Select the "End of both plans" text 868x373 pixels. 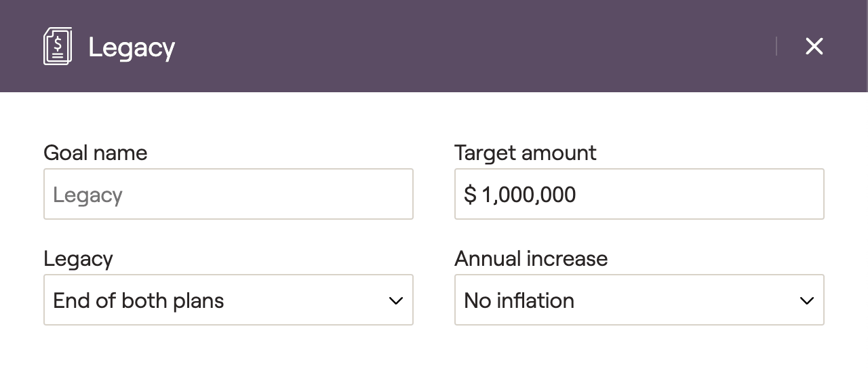point(138,300)
